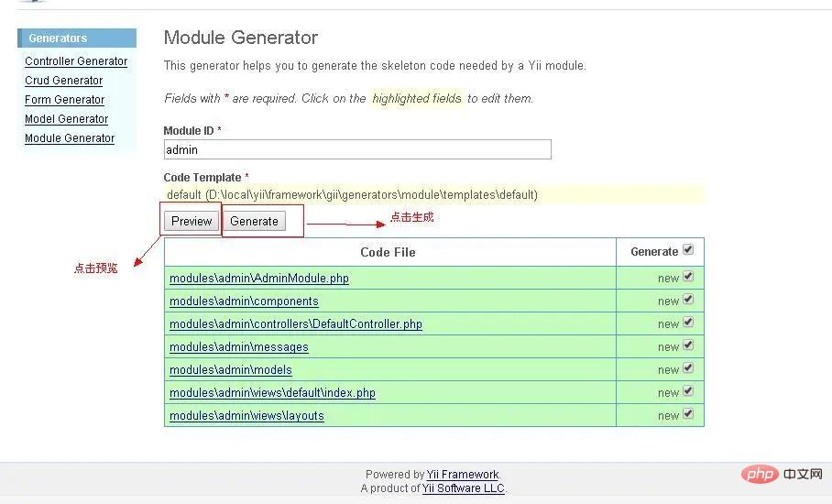This screenshot has height=504, width=832.
Task: Click the Module ID input field
Action: [x=357, y=149]
